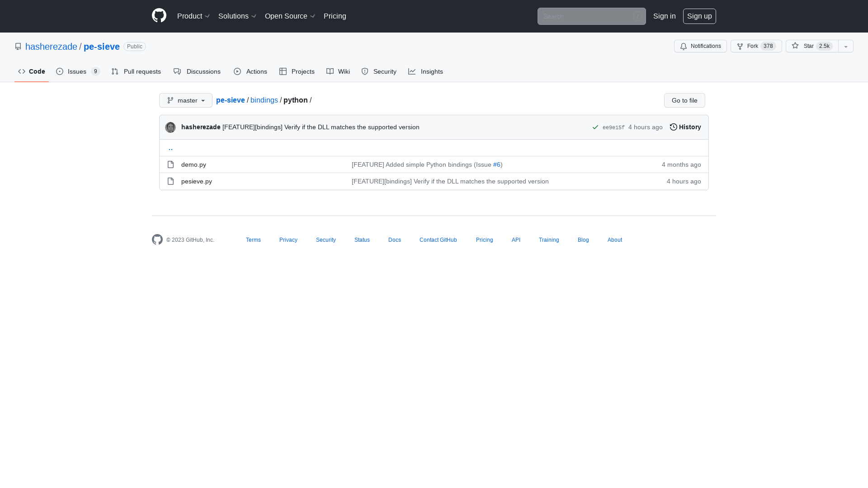Click '4 months ago' in demo.py row

pyautogui.click(x=681, y=164)
